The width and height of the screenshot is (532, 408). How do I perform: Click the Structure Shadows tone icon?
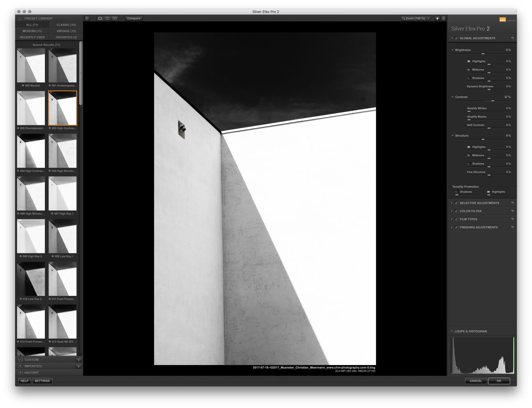(469, 164)
